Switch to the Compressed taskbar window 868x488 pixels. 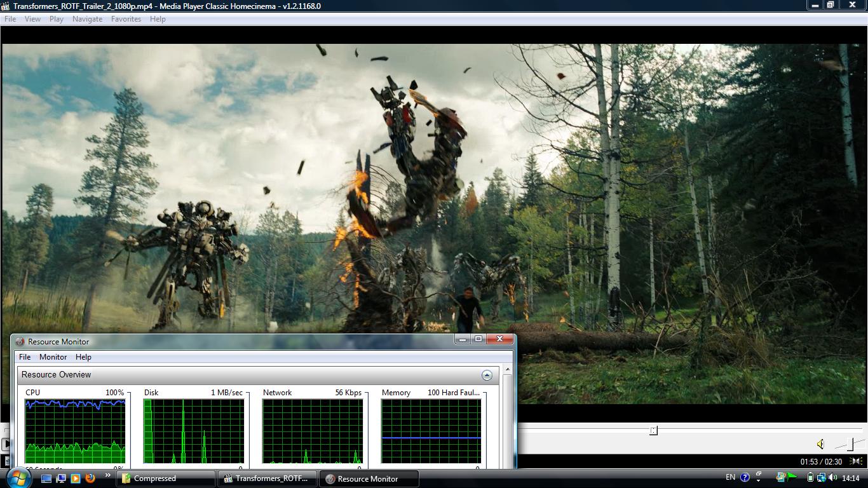tap(166, 478)
